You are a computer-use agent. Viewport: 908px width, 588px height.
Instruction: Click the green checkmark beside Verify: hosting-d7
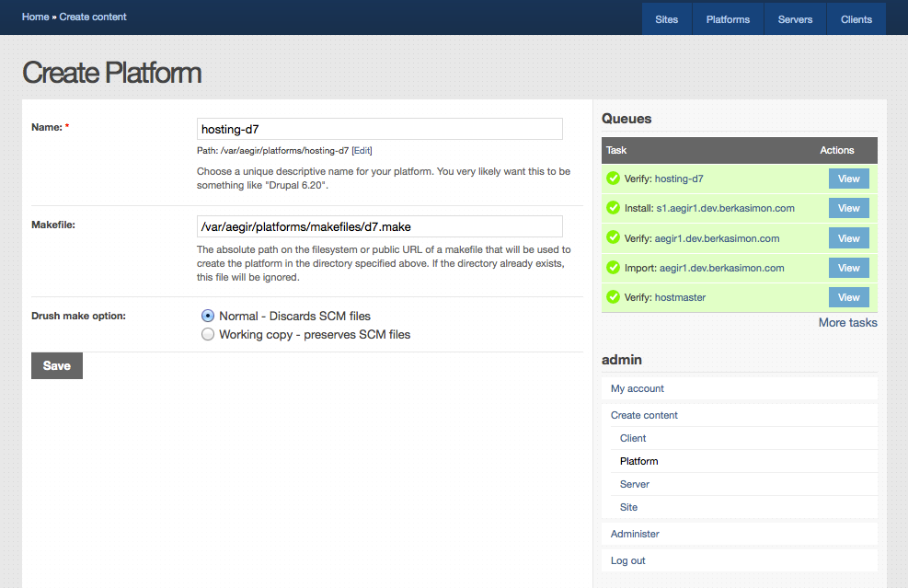(614, 179)
